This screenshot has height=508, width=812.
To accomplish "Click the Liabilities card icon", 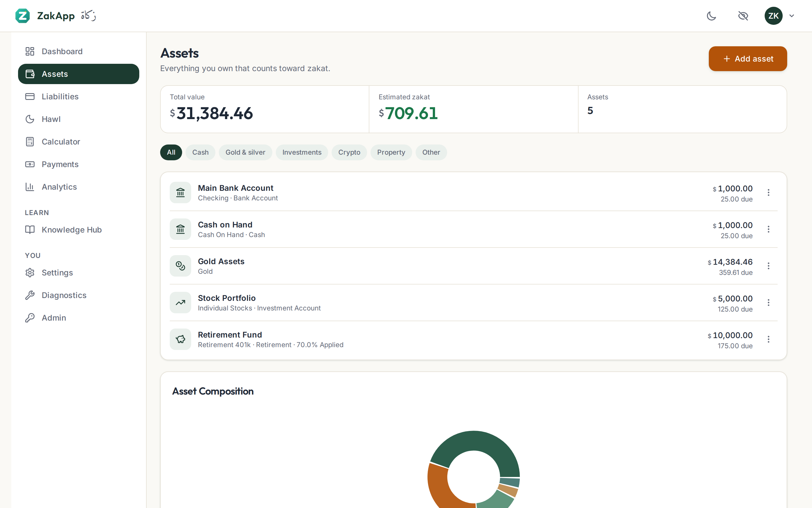I will point(30,97).
